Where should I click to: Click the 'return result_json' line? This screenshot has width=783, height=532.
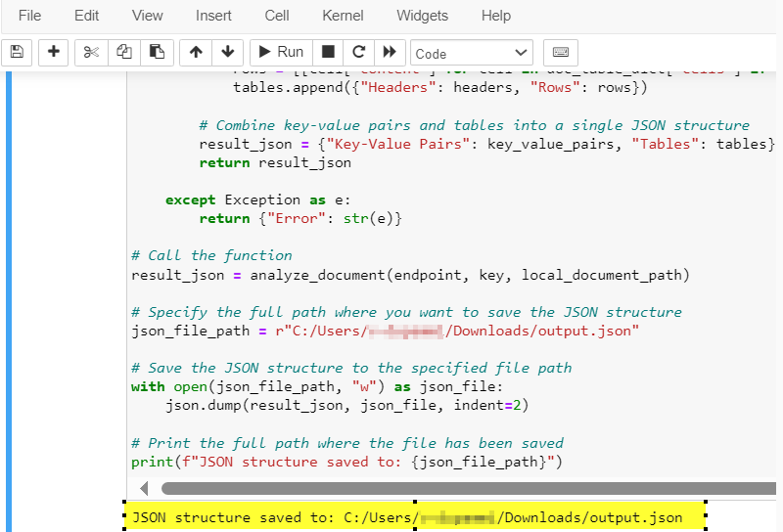coord(275,162)
